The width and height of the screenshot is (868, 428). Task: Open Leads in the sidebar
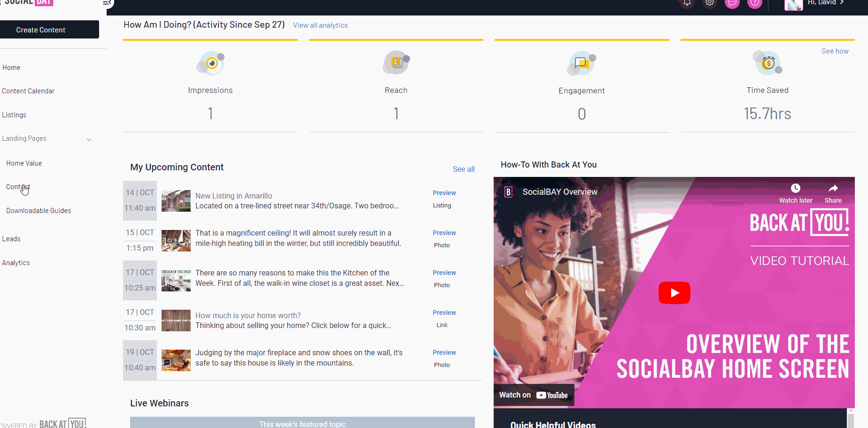coord(11,239)
